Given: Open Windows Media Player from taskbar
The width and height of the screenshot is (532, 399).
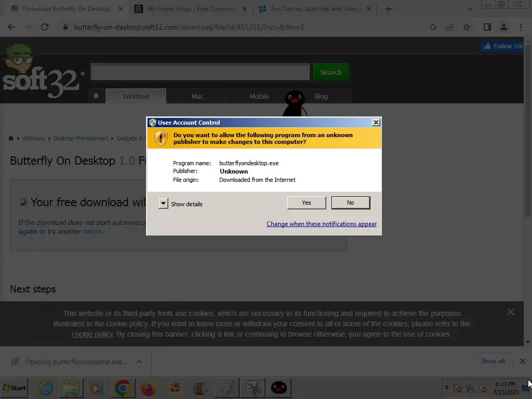Looking at the screenshot, I should pos(96,388).
